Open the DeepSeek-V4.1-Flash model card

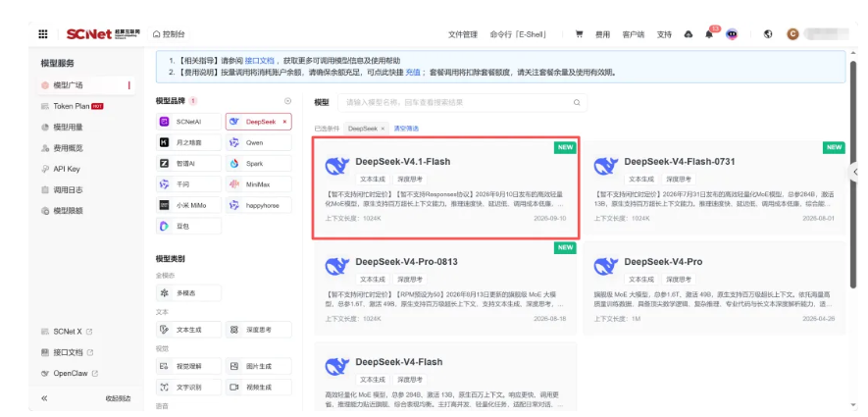coord(445,188)
